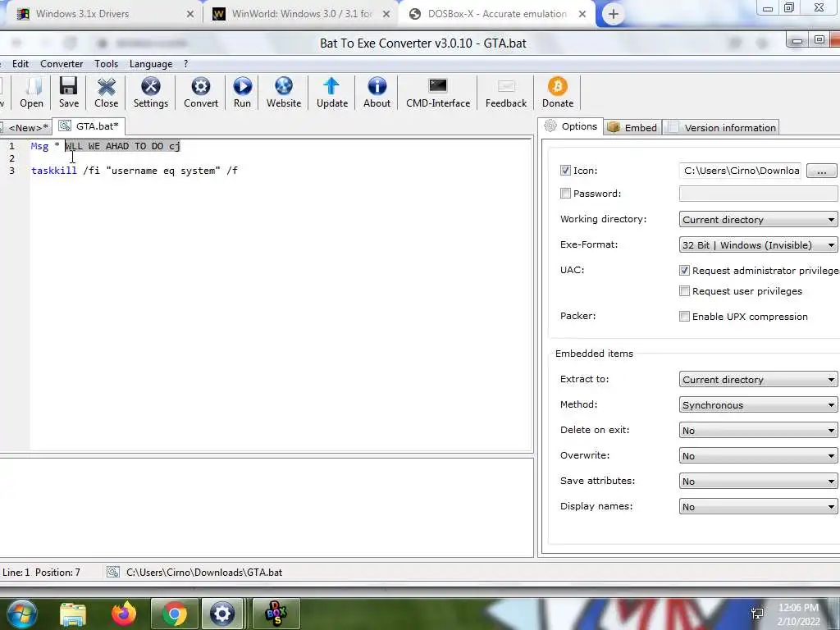Run the script with the Run icon

[x=242, y=92]
